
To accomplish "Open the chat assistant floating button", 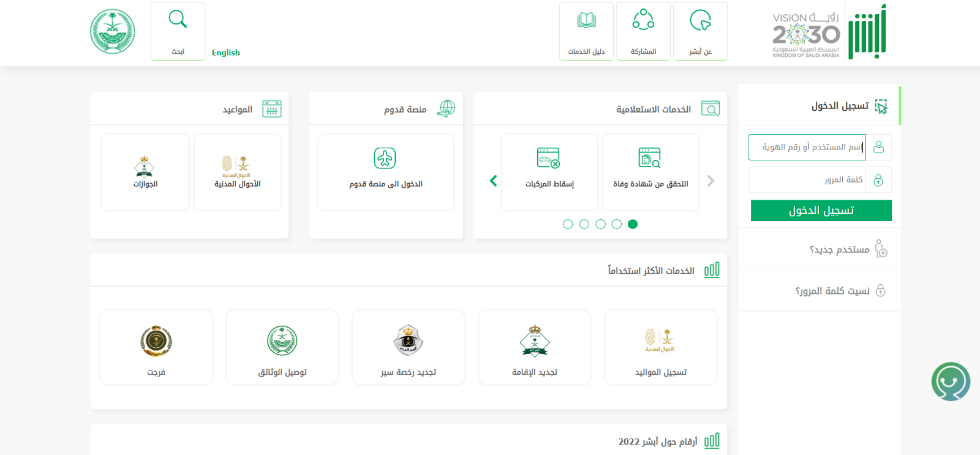I will tap(951, 382).
